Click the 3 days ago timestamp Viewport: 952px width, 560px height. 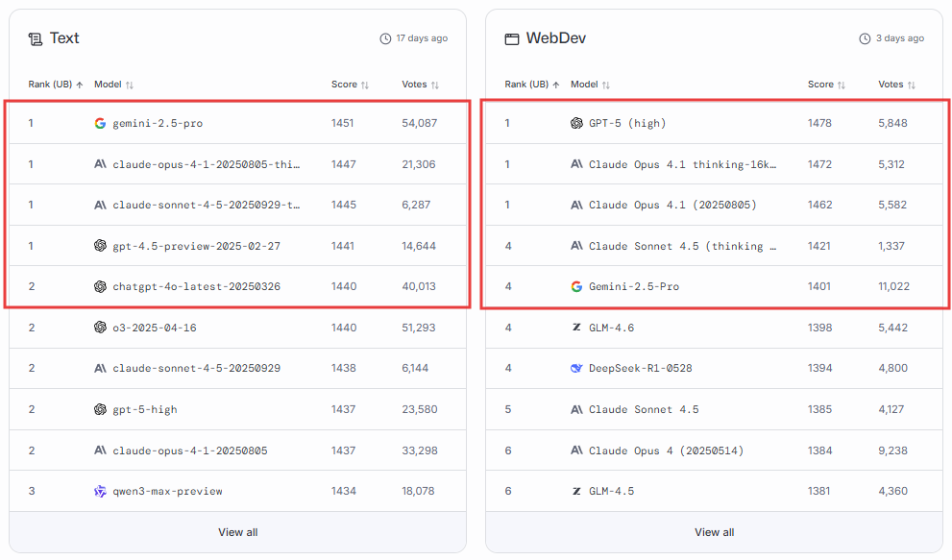pos(900,38)
